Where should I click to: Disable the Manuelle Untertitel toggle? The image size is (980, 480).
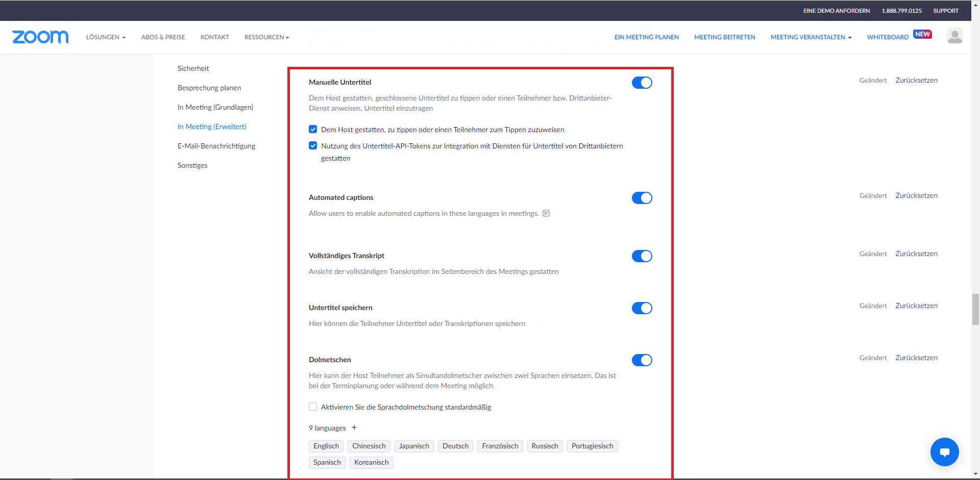(x=642, y=82)
